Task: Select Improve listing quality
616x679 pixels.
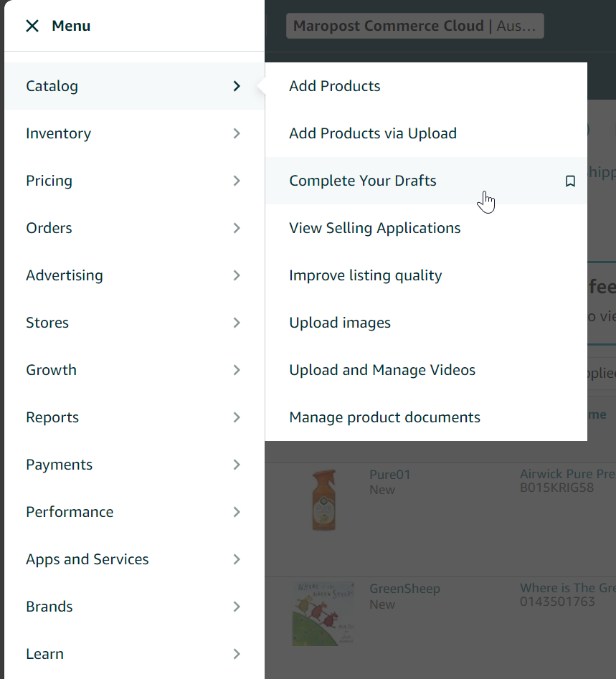Action: [426, 275]
